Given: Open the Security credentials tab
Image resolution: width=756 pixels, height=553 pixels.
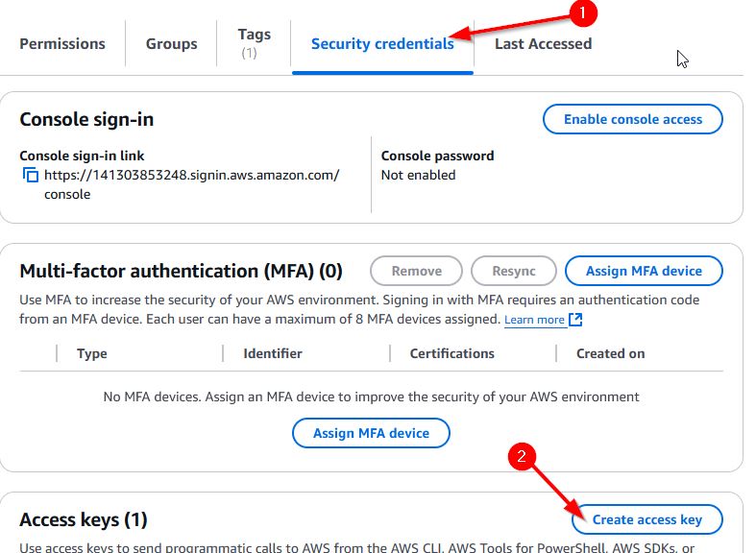Looking at the screenshot, I should tap(382, 43).
